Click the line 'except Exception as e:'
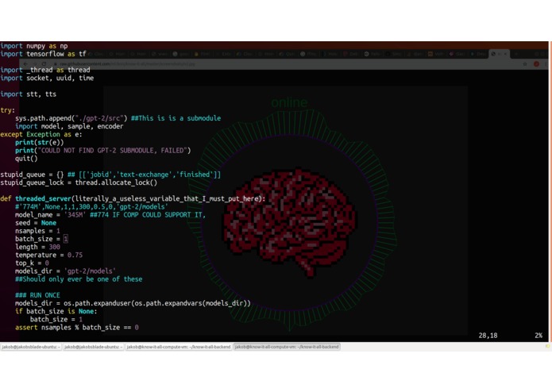 coord(41,135)
